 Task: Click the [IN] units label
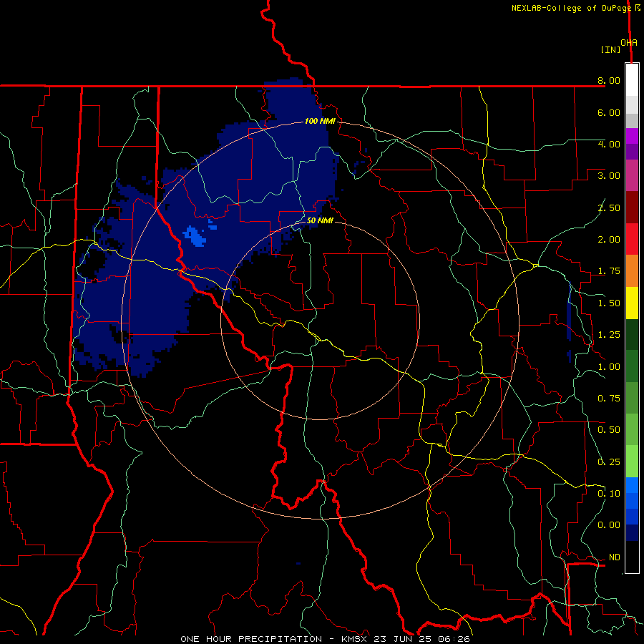tap(611, 49)
